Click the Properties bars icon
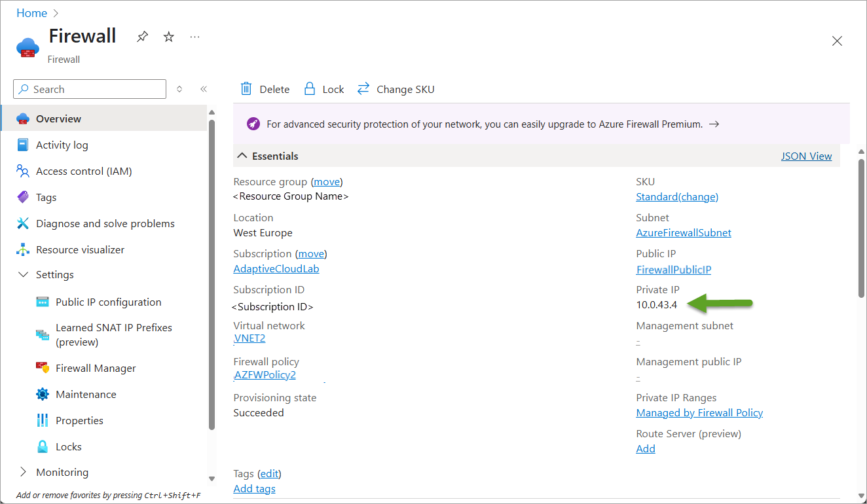Viewport: 867px width, 504px height. pos(43,420)
